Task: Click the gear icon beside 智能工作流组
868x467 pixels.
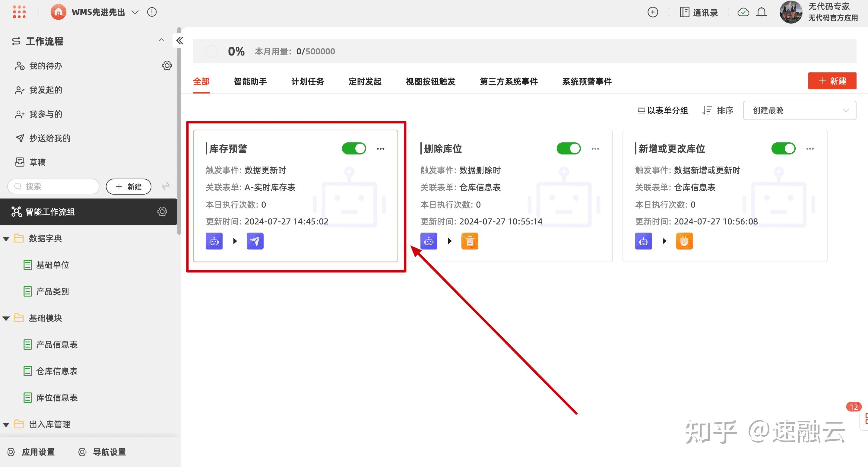Action: tap(162, 211)
